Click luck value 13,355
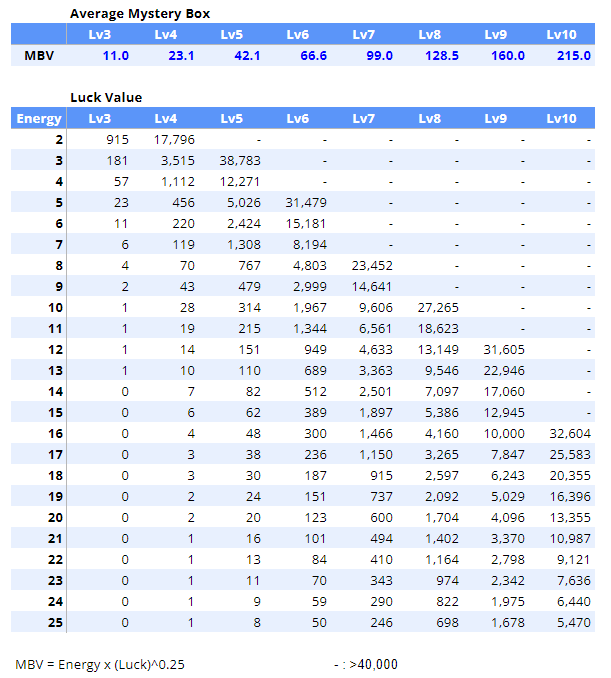Screen dimensions: 611x678 click(x=570, y=518)
